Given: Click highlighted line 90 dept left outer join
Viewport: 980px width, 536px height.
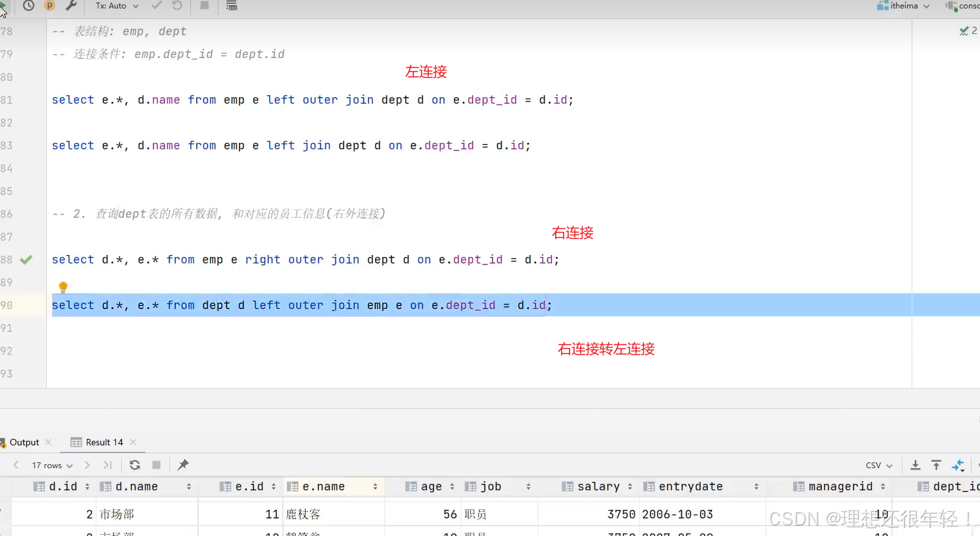Looking at the screenshot, I should [x=302, y=305].
